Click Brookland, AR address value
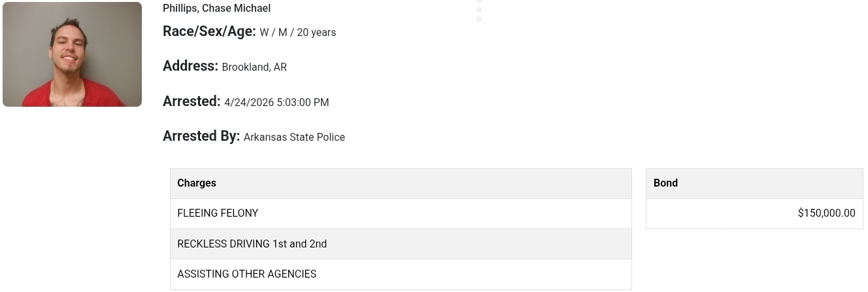The image size is (868, 292). click(x=254, y=67)
